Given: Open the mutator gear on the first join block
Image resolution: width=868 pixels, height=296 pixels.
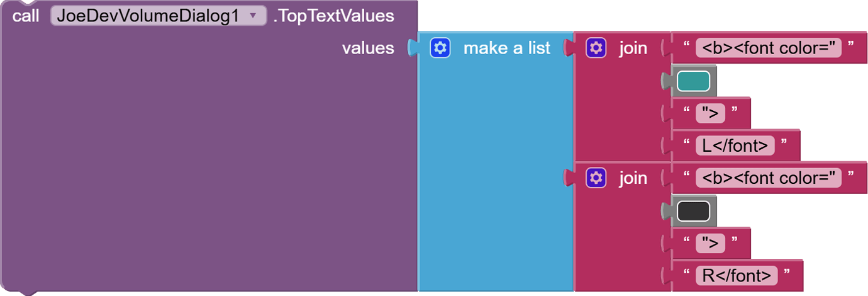Looking at the screenshot, I should point(596,48).
